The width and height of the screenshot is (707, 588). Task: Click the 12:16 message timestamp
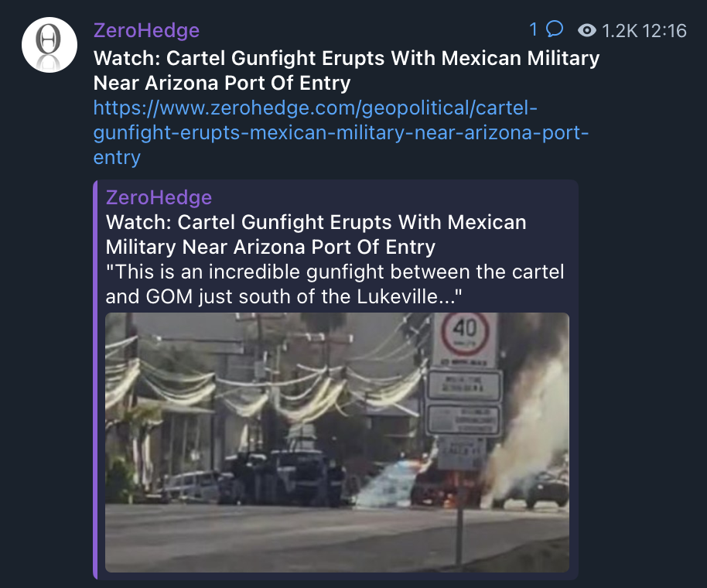click(664, 31)
